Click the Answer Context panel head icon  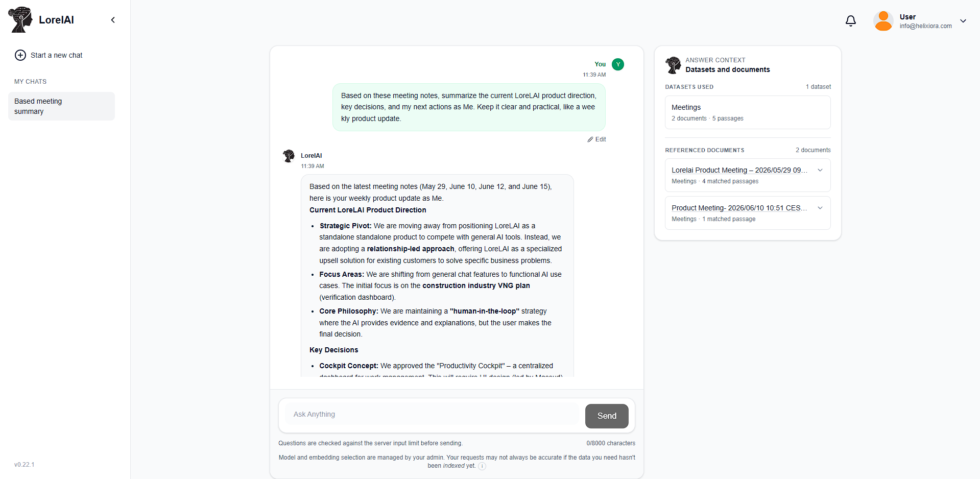click(x=673, y=65)
